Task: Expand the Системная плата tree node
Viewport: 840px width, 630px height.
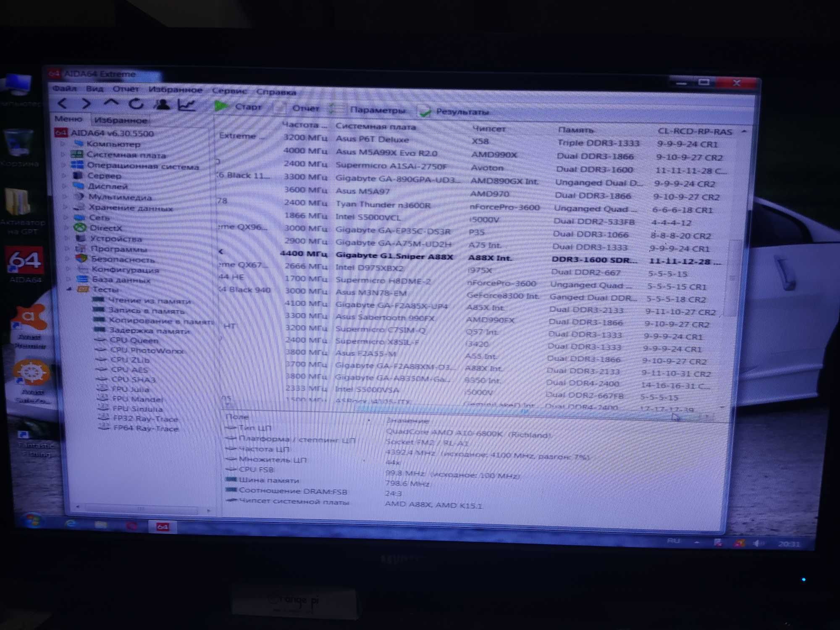Action: click(x=64, y=155)
